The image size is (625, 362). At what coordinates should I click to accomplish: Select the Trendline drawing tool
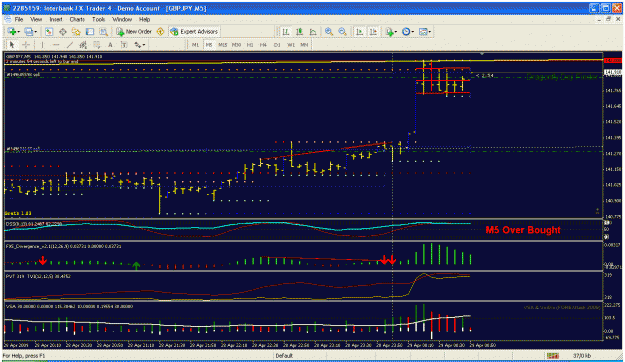click(70, 45)
